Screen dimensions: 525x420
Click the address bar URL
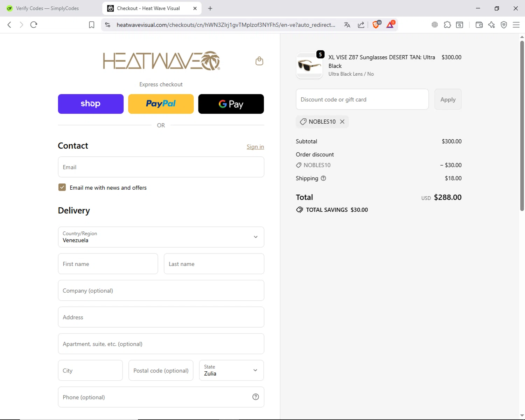(226, 25)
